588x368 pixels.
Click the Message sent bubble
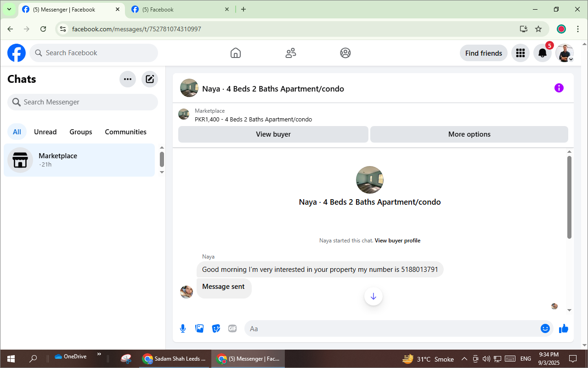224,288
